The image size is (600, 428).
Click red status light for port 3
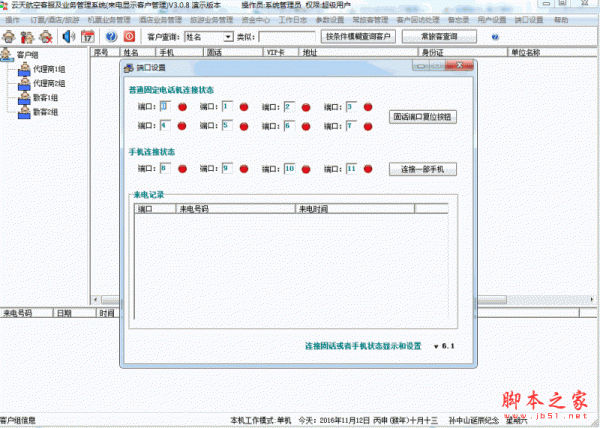pos(368,107)
